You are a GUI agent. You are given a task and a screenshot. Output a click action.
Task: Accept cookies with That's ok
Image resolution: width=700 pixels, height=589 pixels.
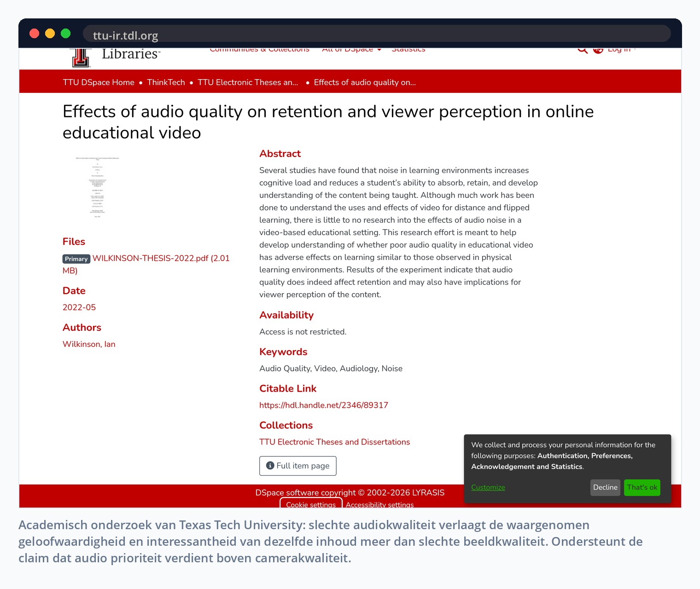coord(642,487)
